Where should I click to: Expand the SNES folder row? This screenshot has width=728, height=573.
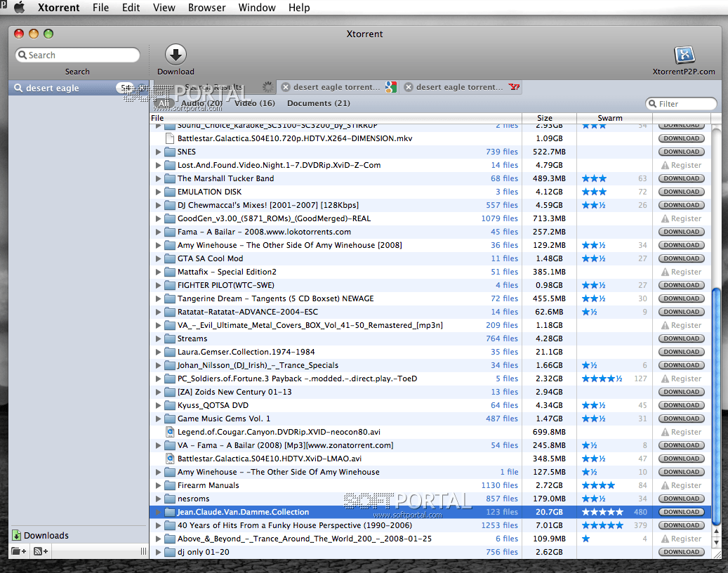(159, 152)
